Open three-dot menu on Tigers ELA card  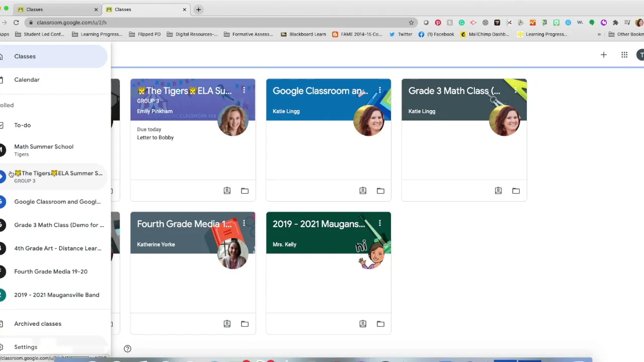(x=244, y=90)
